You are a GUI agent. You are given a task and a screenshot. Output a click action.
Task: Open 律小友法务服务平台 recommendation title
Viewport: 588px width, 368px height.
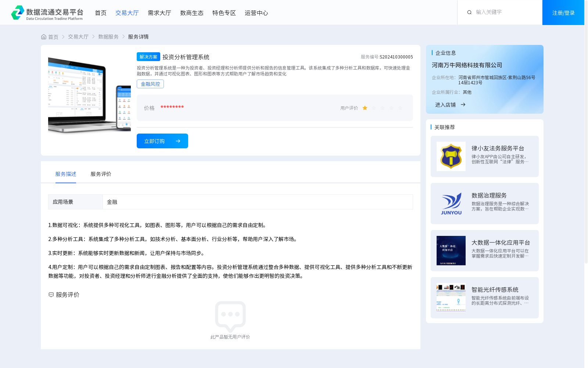(498, 148)
